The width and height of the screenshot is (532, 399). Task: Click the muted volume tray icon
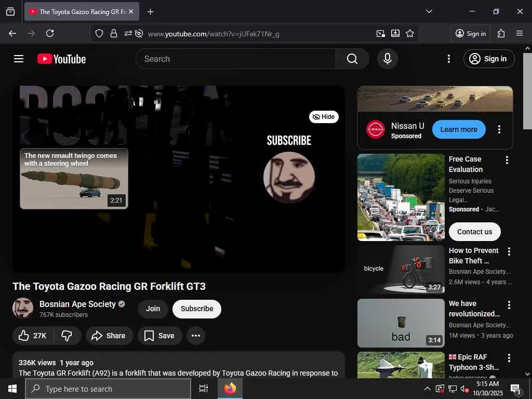click(x=464, y=389)
